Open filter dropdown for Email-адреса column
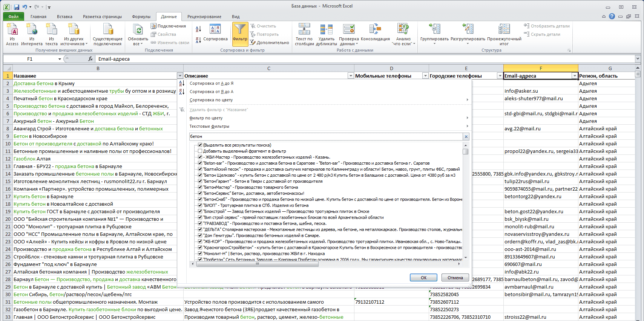The image size is (644, 321). tap(575, 76)
